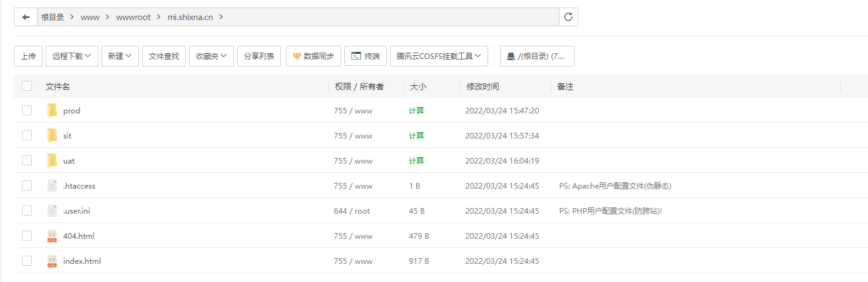
Task: Open the 新建 dropdown menu
Action: click(x=120, y=56)
